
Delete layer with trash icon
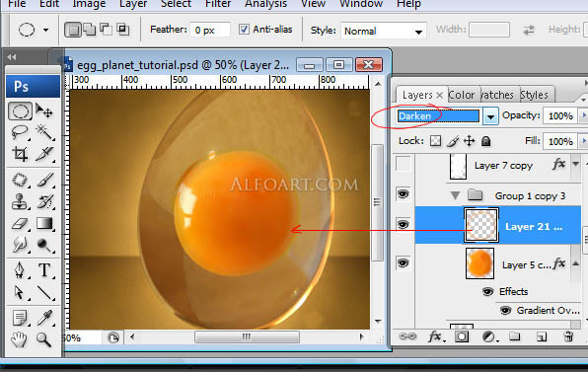(x=568, y=336)
